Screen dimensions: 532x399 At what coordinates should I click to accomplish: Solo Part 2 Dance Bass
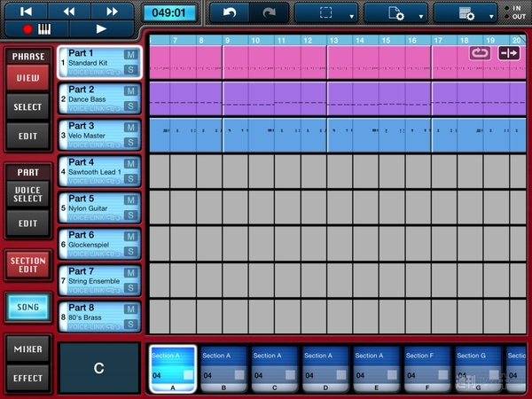[x=130, y=106]
